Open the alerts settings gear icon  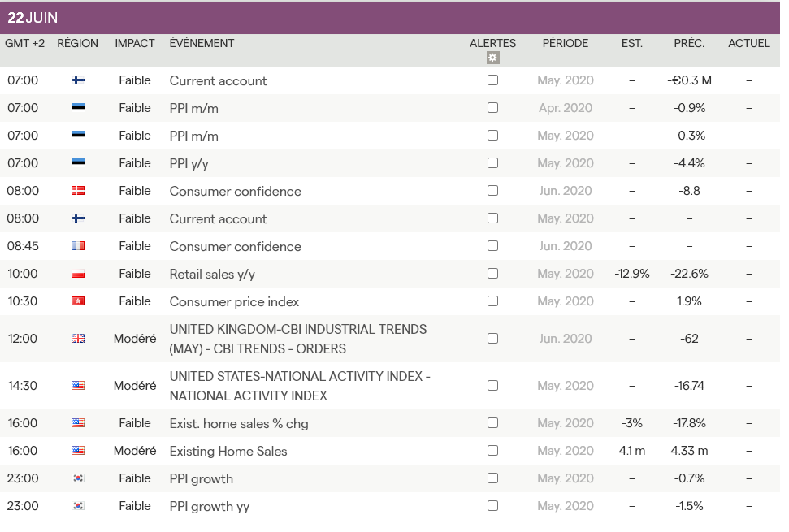tap(492, 58)
